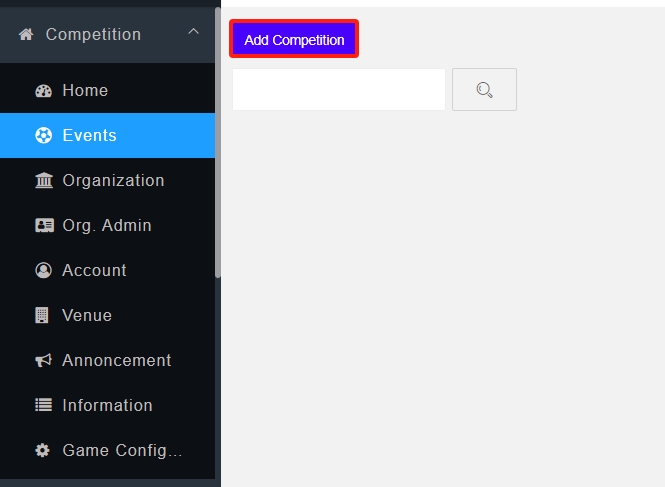Open the Information menu label
Viewport: 665px width, 487px height.
click(x=107, y=406)
